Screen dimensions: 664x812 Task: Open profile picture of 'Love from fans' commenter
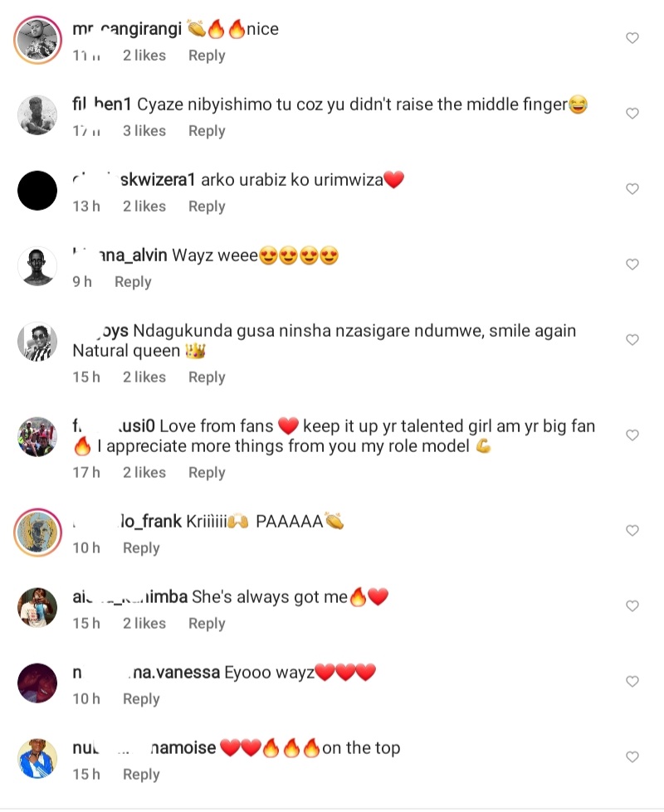coord(37,436)
